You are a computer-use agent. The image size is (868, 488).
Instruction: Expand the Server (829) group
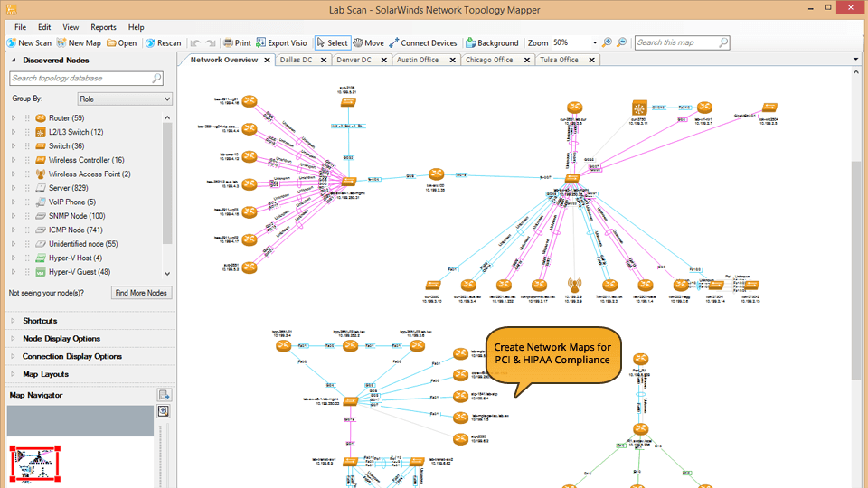click(14, 188)
